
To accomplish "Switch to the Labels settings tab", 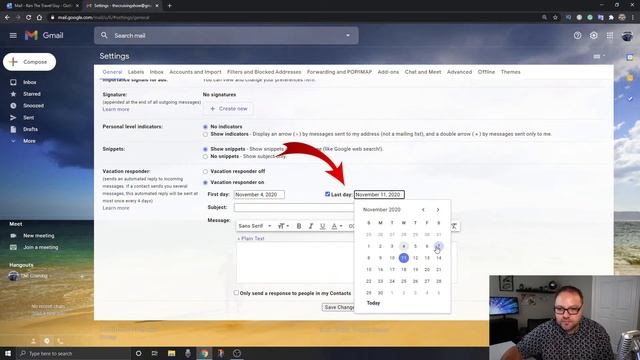I will coord(136,72).
